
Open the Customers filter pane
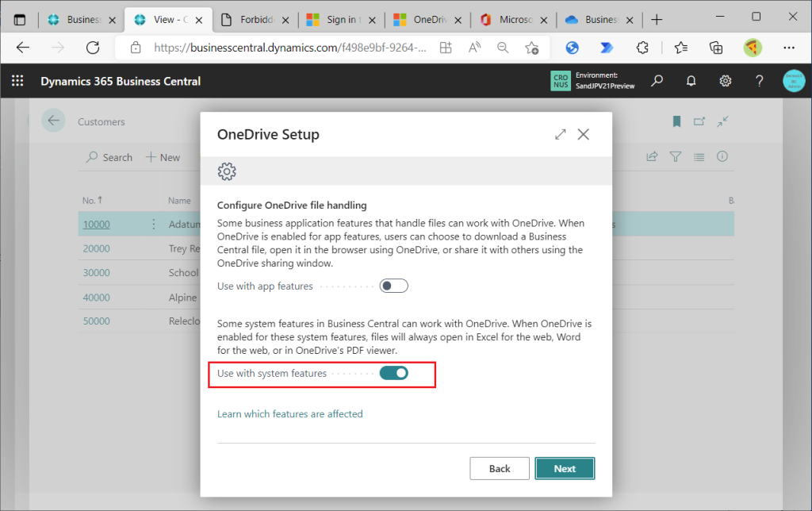676,156
